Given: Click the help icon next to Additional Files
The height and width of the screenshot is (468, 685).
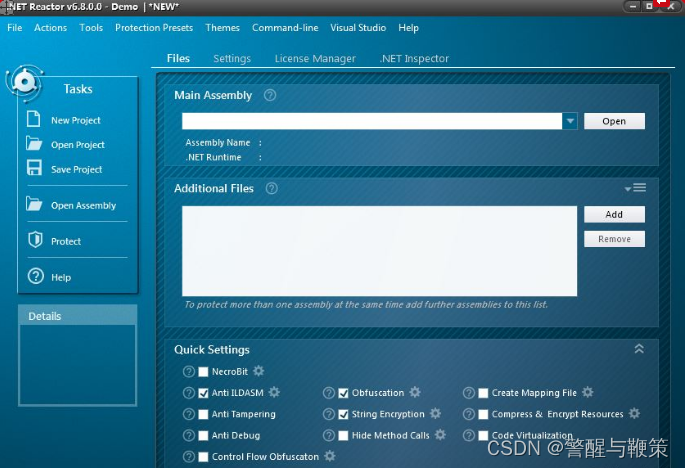Looking at the screenshot, I should 272,188.
